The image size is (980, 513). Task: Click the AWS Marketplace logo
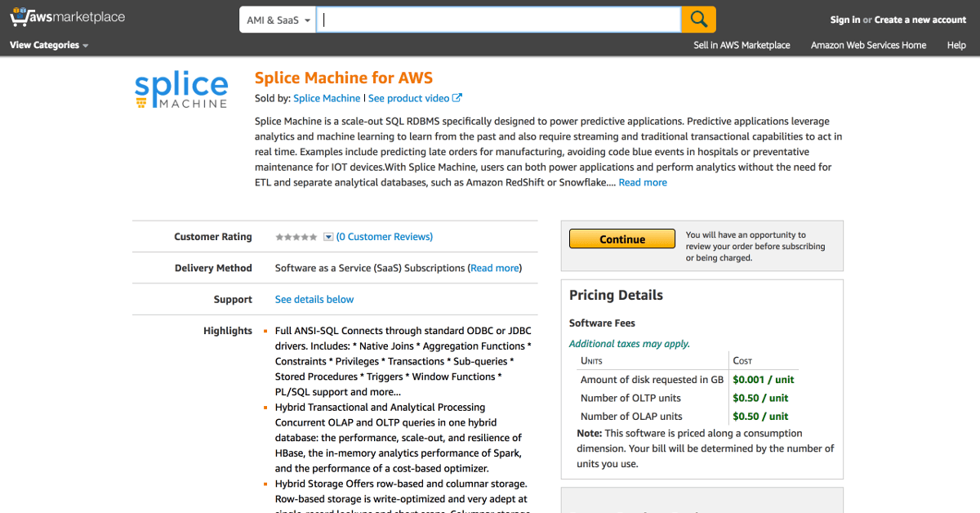tap(68, 19)
